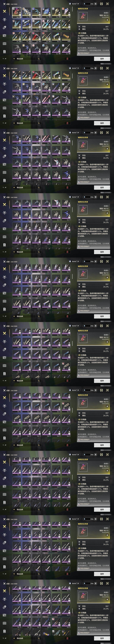Open the pill-shaped supplies category in the topmost sidebar
The image size is (114, 644).
click(x=4, y=27)
